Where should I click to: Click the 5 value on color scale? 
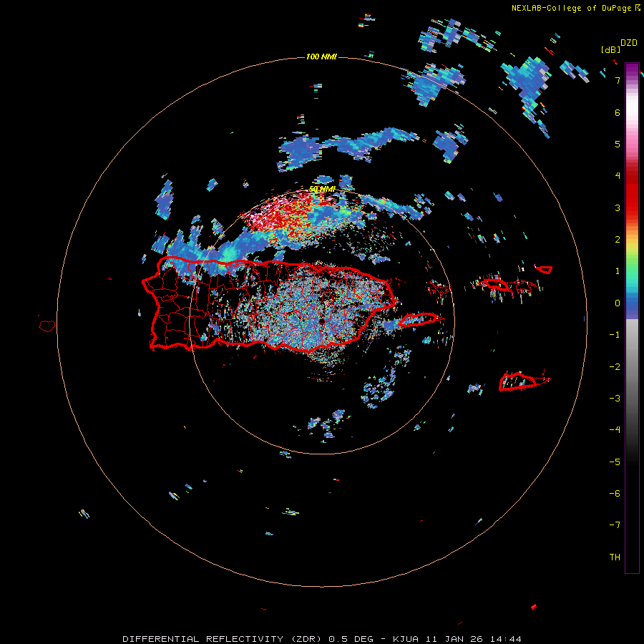pyautogui.click(x=618, y=144)
